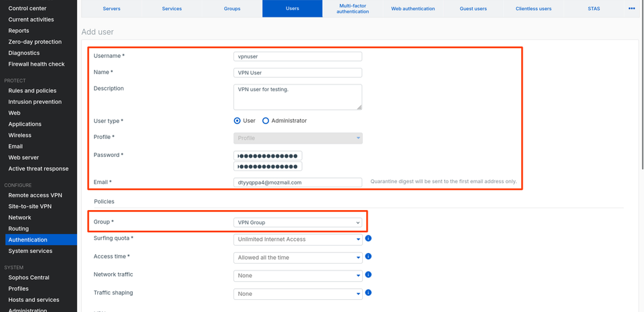Click the Email field with mozmail address
644x312 pixels.
pos(298,183)
